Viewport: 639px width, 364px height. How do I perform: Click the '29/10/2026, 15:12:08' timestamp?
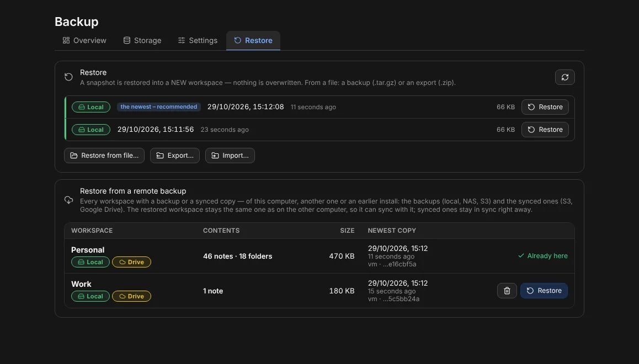246,106
